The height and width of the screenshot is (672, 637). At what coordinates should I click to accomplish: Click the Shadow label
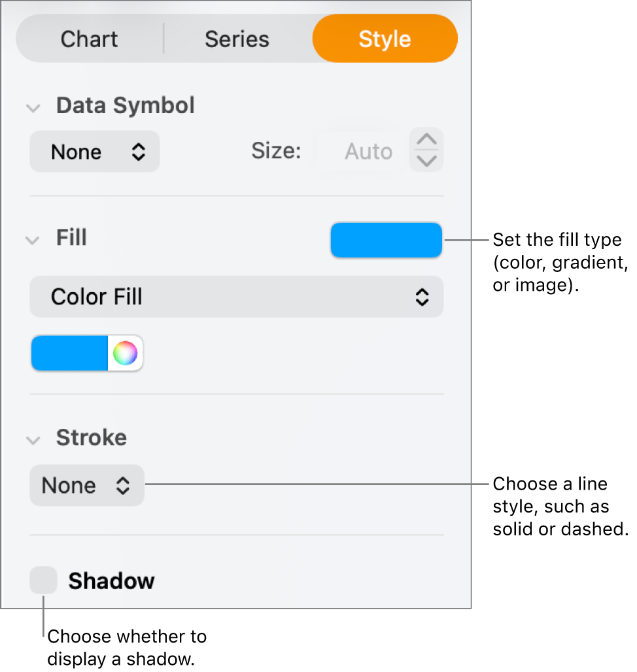tap(111, 580)
